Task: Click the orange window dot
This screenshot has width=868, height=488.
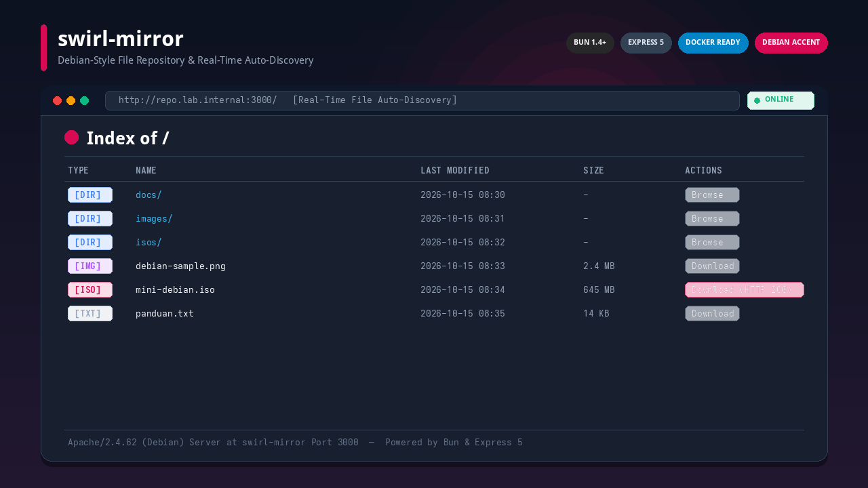Action: click(x=71, y=101)
